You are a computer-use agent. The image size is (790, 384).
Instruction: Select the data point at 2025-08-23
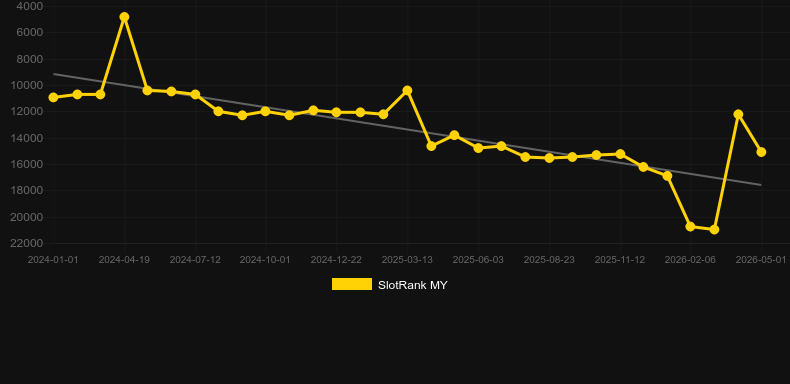point(549,158)
